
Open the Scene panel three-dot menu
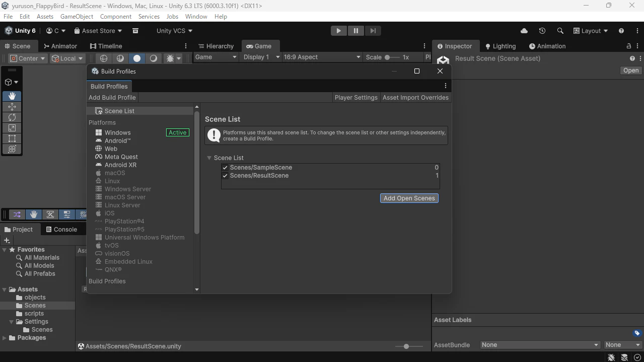click(186, 46)
